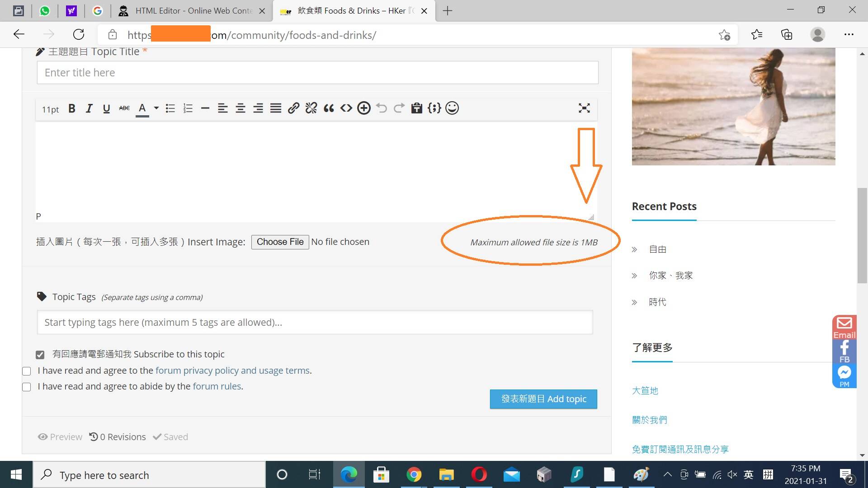This screenshot has height=488, width=868.
Task: Open the 11pt font size selector
Action: (50, 109)
